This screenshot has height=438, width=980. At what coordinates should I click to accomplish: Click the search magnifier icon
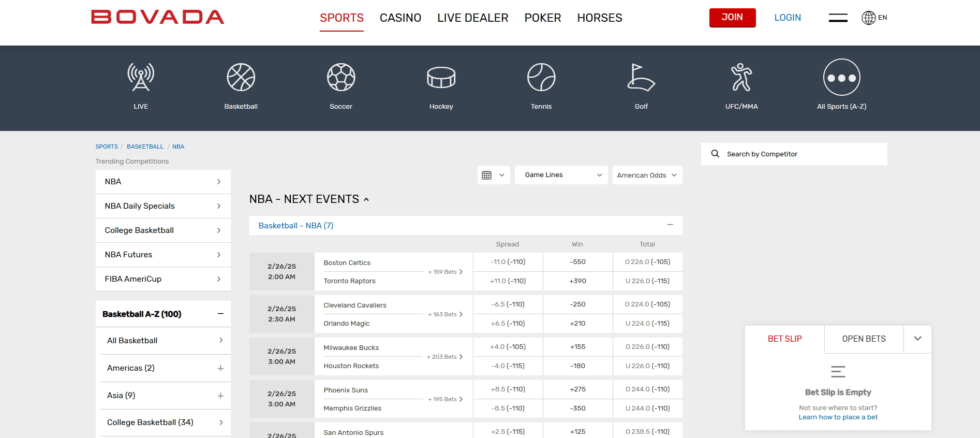(x=715, y=154)
